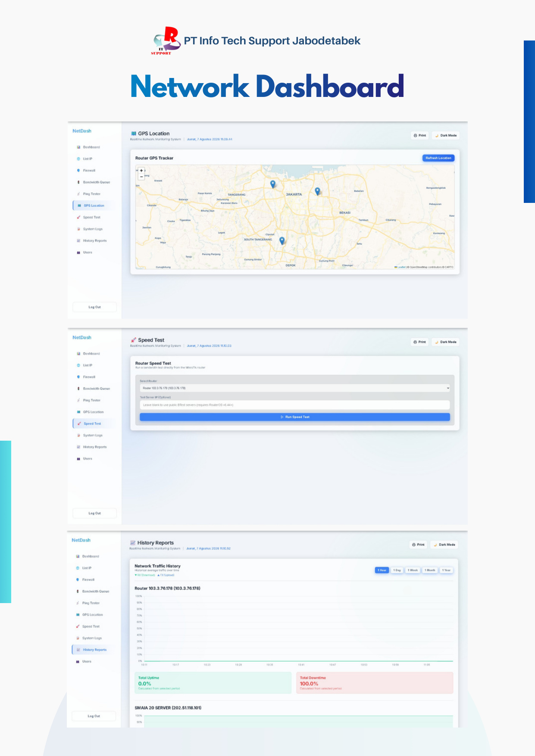Open Bandwidth Queue in Speed Test panel sidebar

click(96, 389)
